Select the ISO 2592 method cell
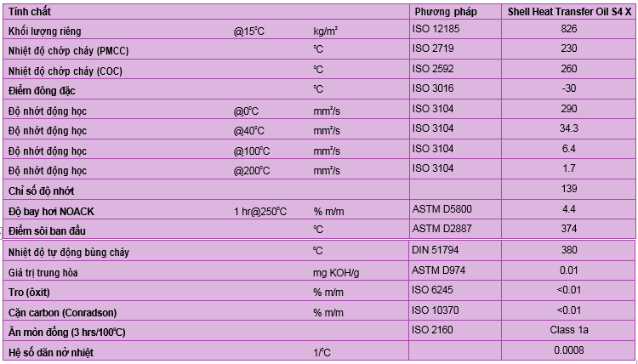 point(434,69)
